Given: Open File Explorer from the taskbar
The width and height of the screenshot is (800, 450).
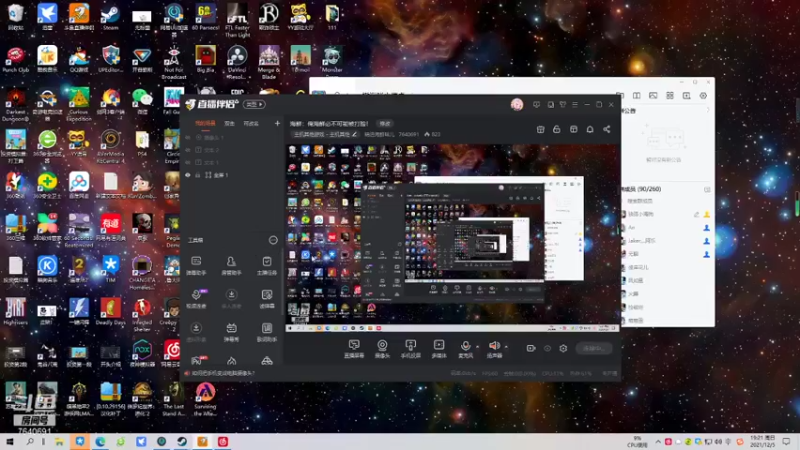Looking at the screenshot, I should click(59, 442).
